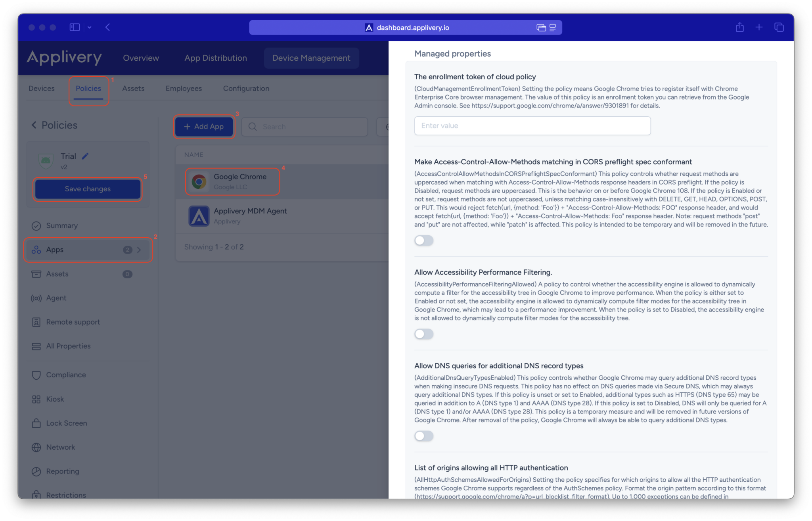Enable DNS queries for additional record types

(423, 436)
